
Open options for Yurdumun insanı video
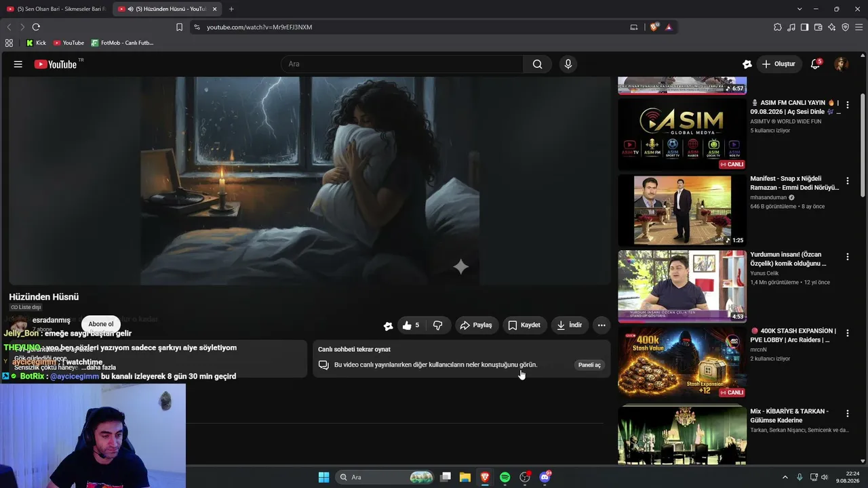click(847, 257)
